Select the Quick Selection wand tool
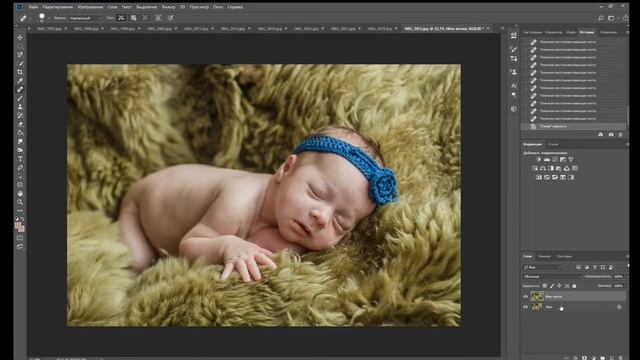This screenshot has height=360, width=640. pos(20,63)
